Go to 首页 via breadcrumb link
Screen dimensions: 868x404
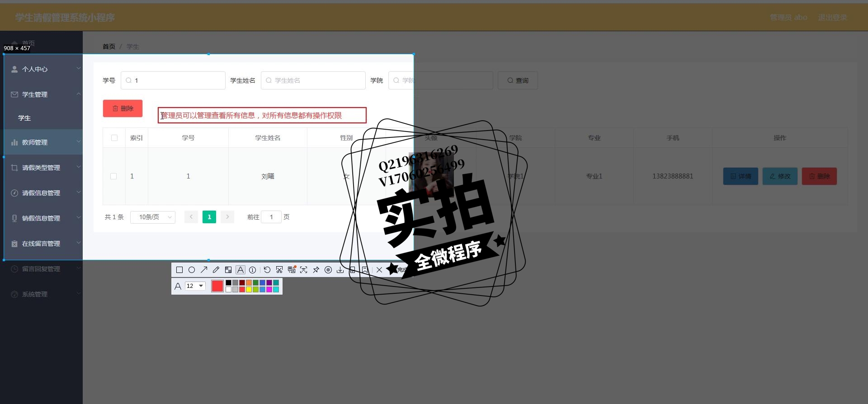[x=109, y=47]
